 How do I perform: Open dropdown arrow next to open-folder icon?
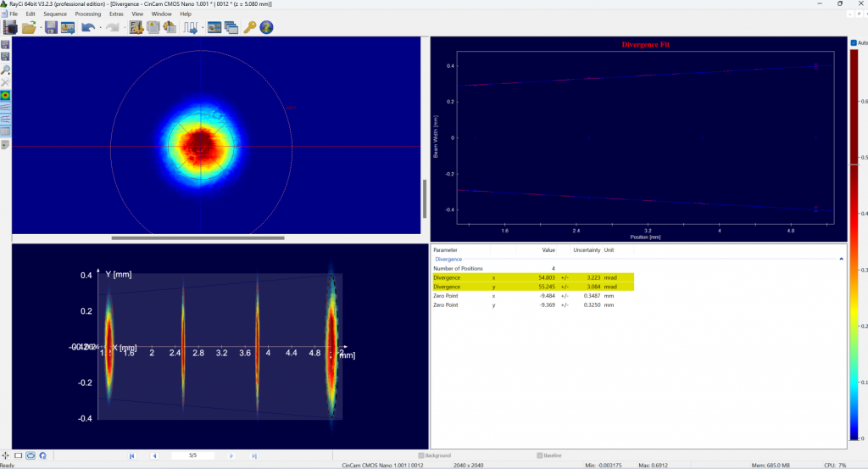(x=40, y=28)
